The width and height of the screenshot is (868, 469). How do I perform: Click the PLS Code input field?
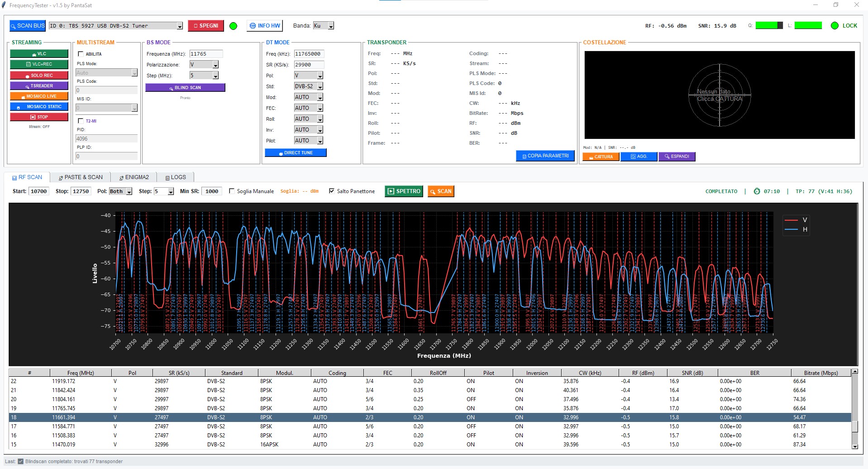coord(106,90)
